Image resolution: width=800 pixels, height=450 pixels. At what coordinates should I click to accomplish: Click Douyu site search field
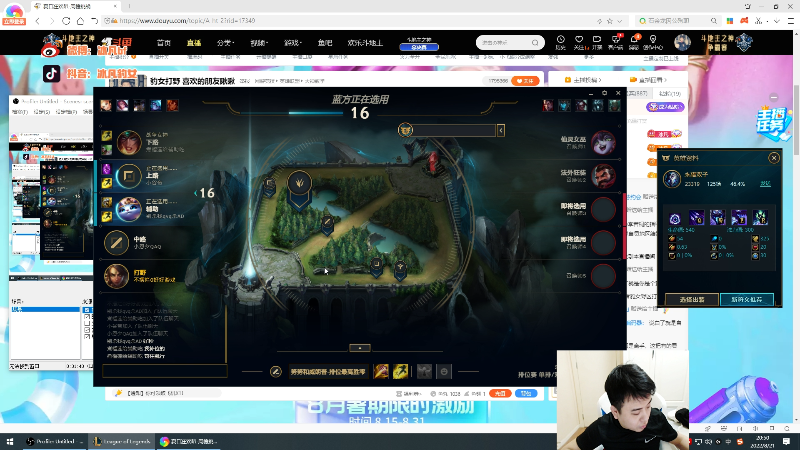pyautogui.click(x=505, y=42)
